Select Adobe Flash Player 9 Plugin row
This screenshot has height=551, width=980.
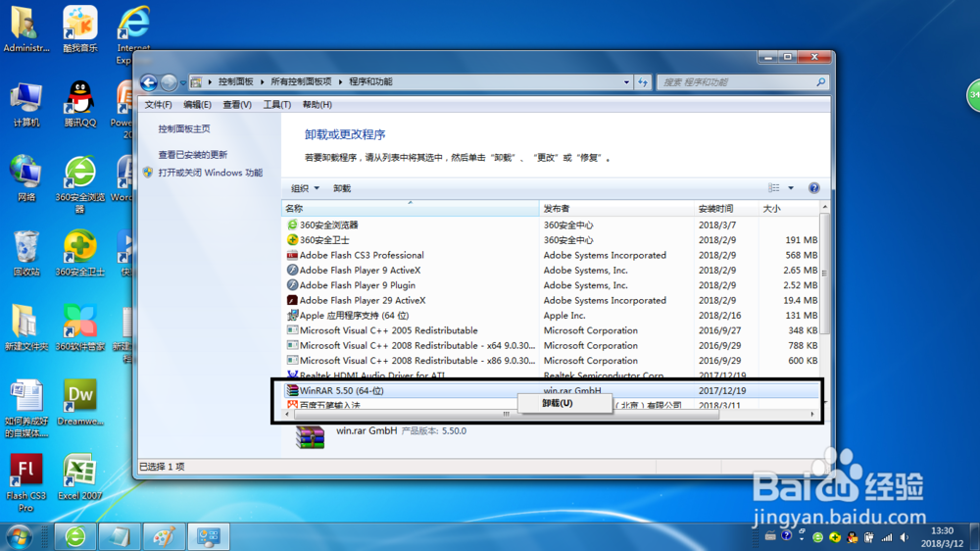pyautogui.click(x=551, y=285)
